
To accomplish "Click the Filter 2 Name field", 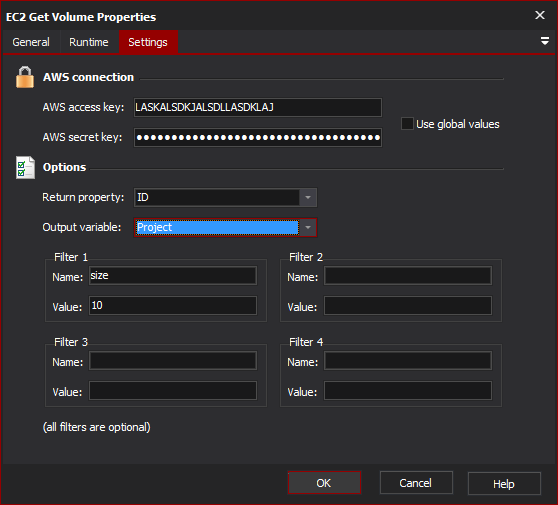I will click(408, 275).
